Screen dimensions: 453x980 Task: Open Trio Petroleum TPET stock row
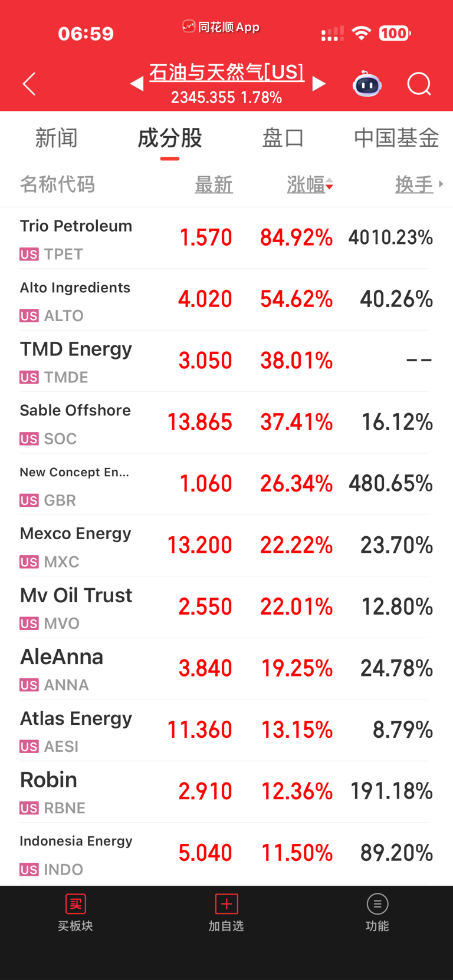[226, 238]
